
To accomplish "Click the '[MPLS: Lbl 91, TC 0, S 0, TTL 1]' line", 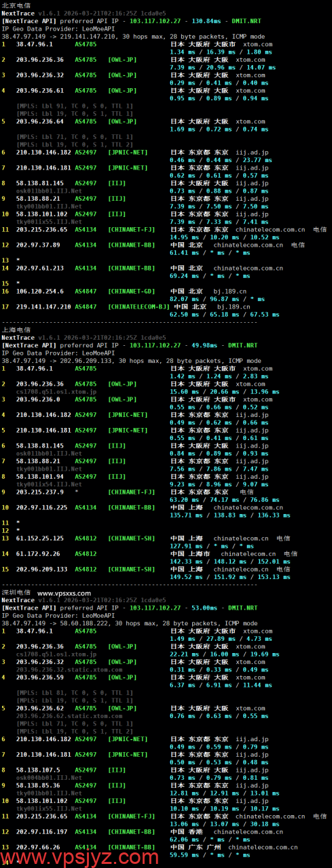I will coord(75,106).
